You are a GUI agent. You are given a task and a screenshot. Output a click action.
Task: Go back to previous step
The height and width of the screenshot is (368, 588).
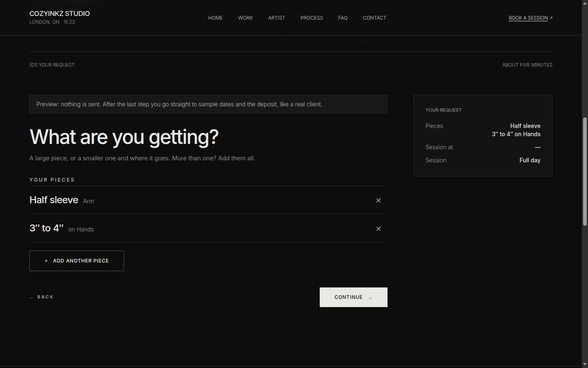(42, 297)
